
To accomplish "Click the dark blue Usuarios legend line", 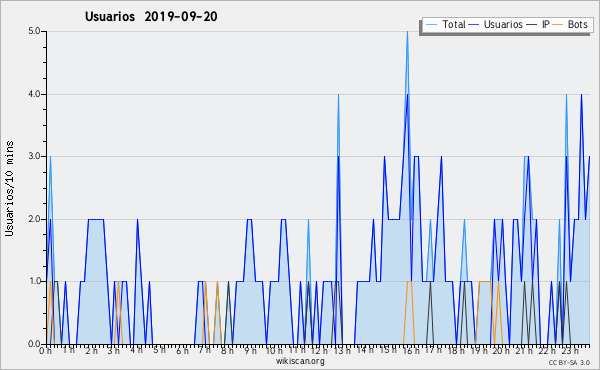I will coord(474,25).
